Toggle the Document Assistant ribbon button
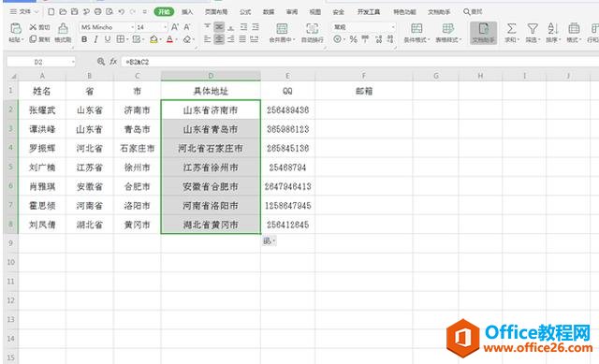599x364 pixels. click(483, 33)
